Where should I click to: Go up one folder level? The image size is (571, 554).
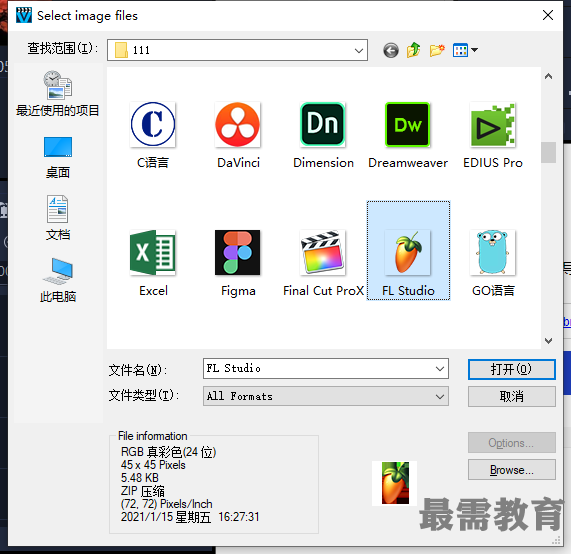click(414, 50)
